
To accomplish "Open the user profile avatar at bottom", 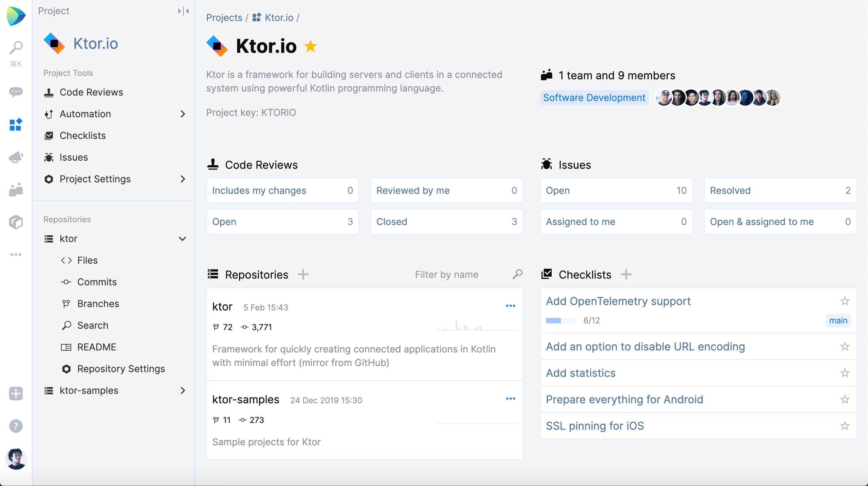I will point(16,459).
